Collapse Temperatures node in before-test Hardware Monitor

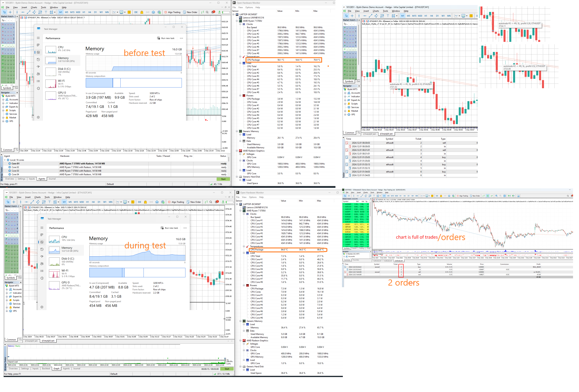[x=240, y=57]
